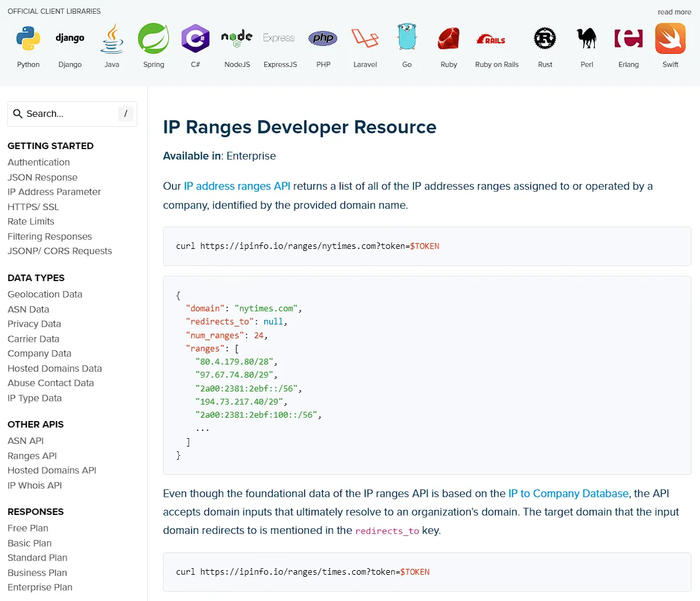Click the JSON range "80.4.179.80/28"

point(234,362)
